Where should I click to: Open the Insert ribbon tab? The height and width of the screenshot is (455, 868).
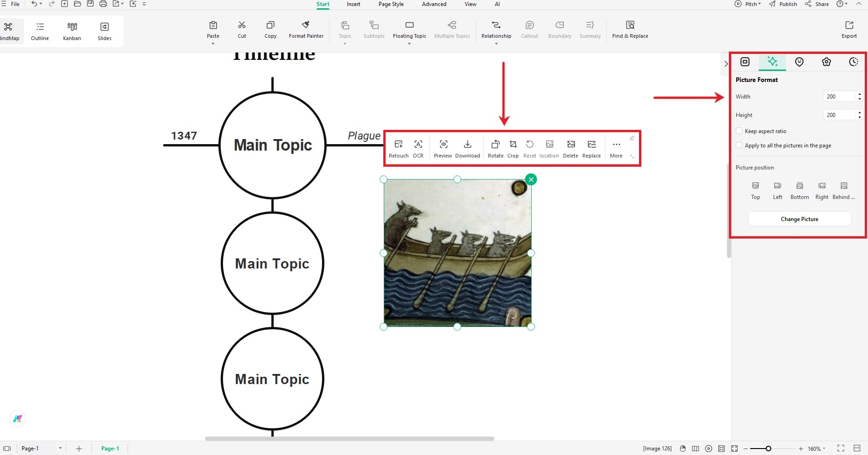(x=353, y=4)
